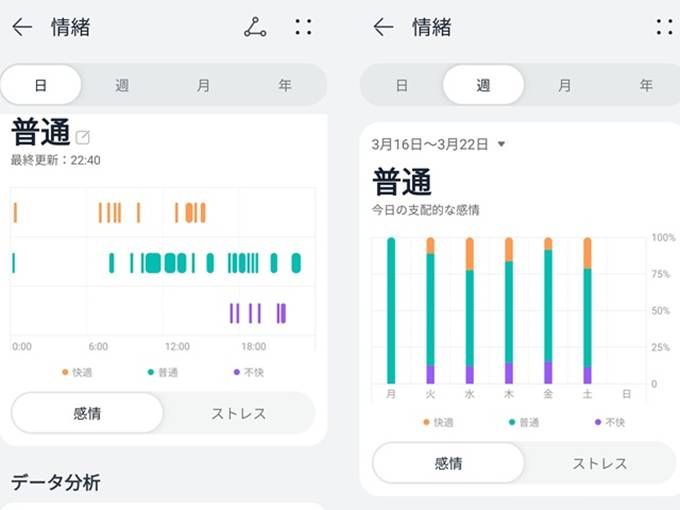Switch to ストレス toggle on left screen

[x=238, y=413]
